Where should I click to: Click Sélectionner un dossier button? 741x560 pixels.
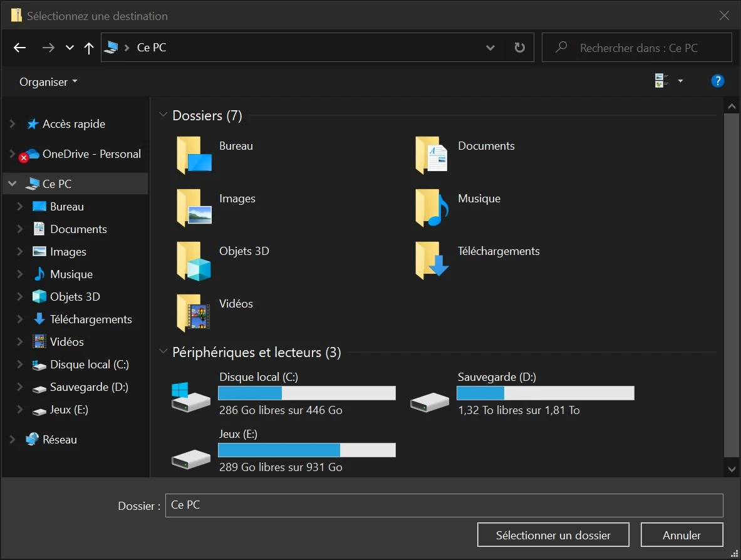point(553,535)
